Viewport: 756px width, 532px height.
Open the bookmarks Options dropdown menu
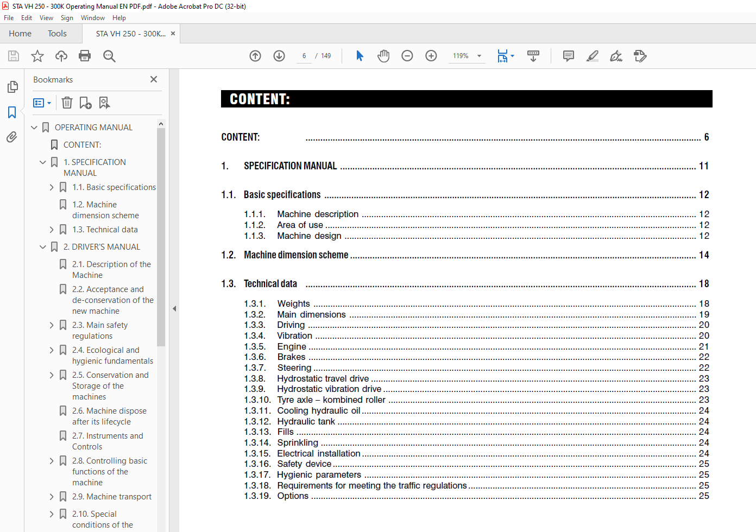tap(42, 103)
